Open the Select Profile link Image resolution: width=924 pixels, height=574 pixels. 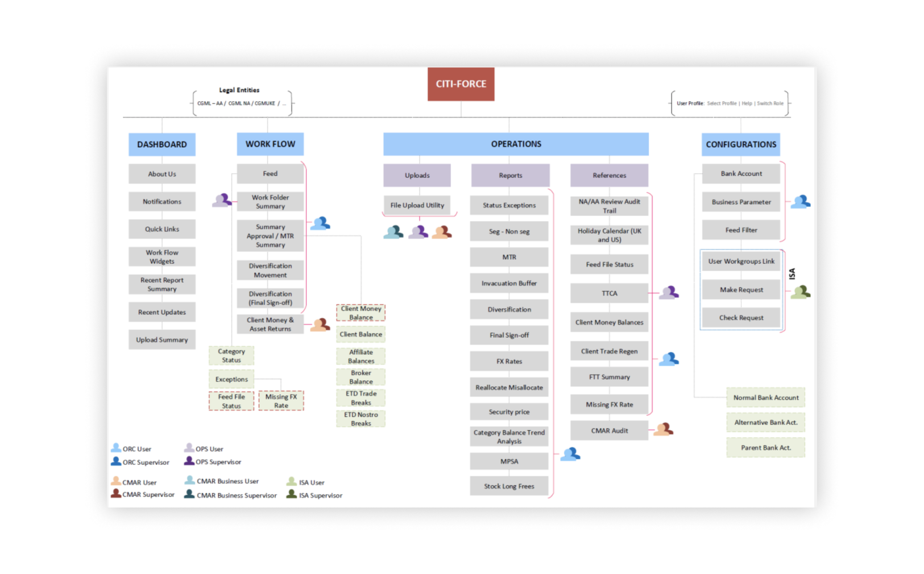click(722, 103)
